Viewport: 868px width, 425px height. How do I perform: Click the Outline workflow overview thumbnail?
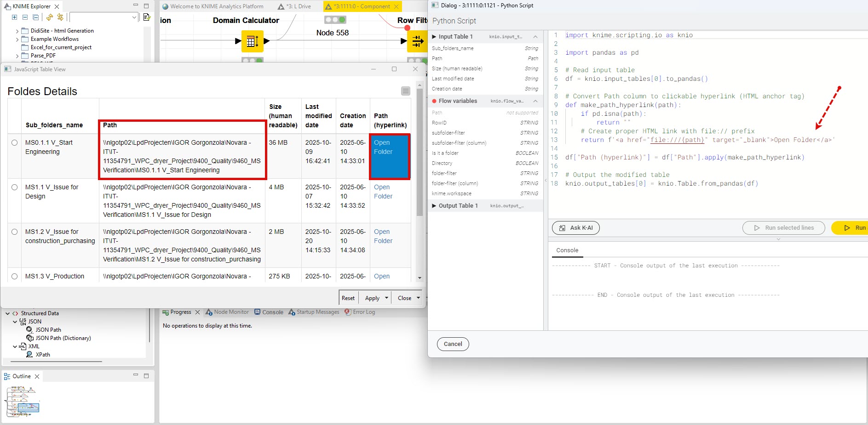coord(23,402)
